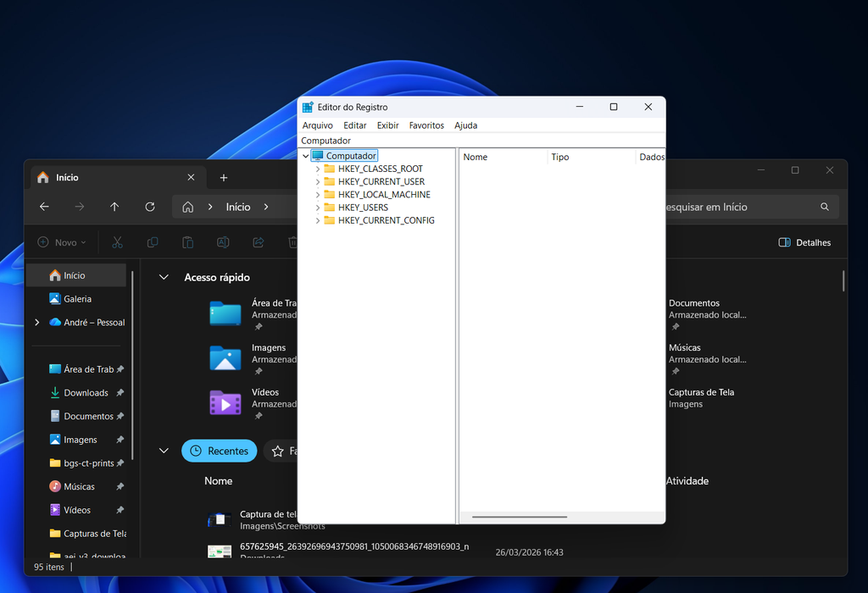The image size is (868, 593).
Task: Open a new File Explorer tab
Action: pyautogui.click(x=224, y=178)
